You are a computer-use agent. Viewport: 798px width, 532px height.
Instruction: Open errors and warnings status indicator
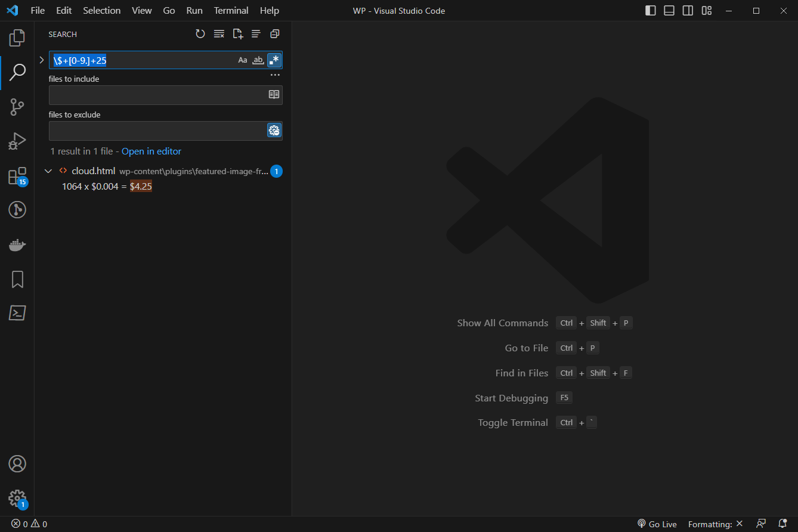point(29,524)
